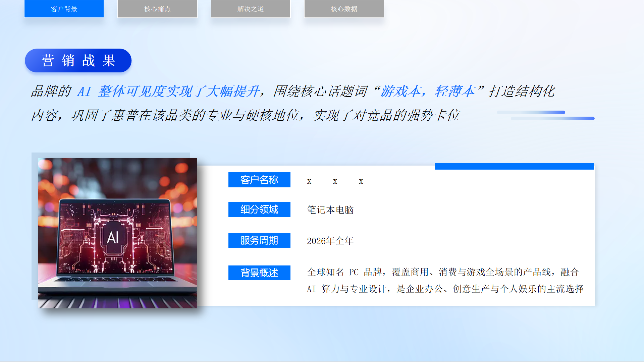Click the 笔记本电脑 value text

(330, 210)
